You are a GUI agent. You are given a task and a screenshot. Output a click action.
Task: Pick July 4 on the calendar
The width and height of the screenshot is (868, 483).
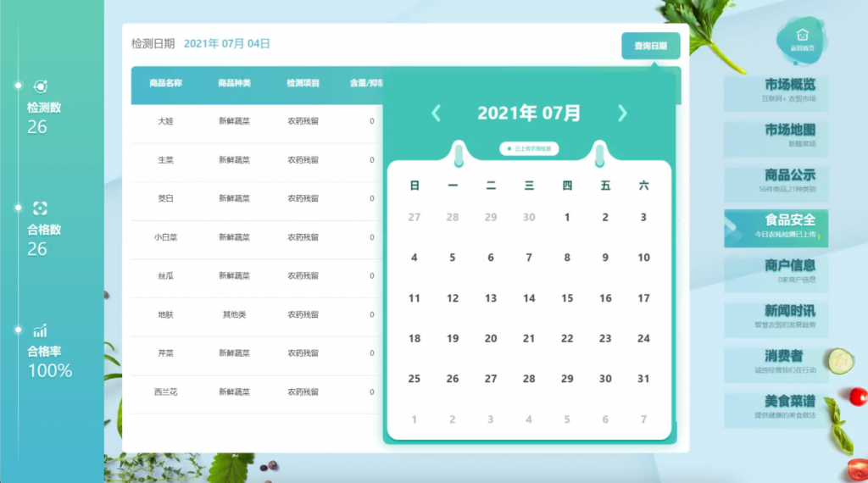[x=415, y=258]
